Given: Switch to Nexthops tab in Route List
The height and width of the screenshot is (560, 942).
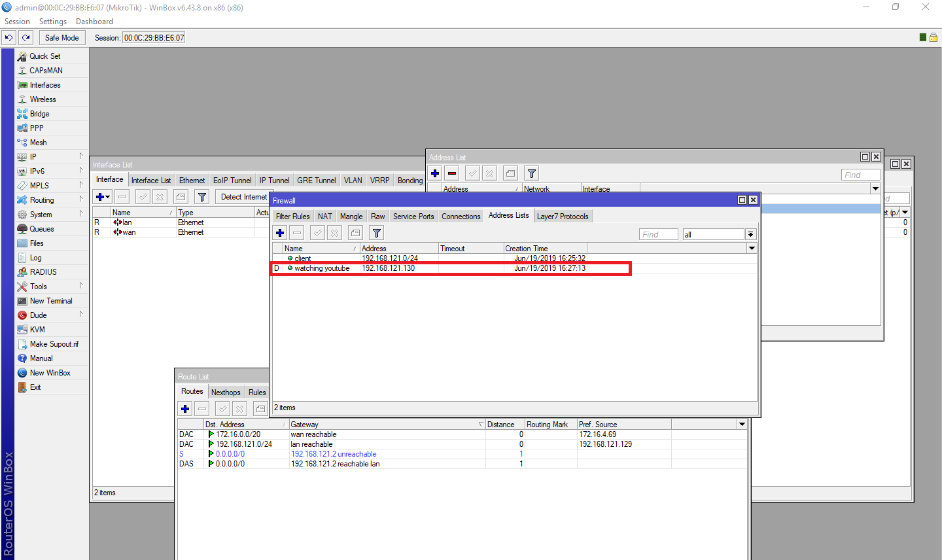Looking at the screenshot, I should (226, 393).
